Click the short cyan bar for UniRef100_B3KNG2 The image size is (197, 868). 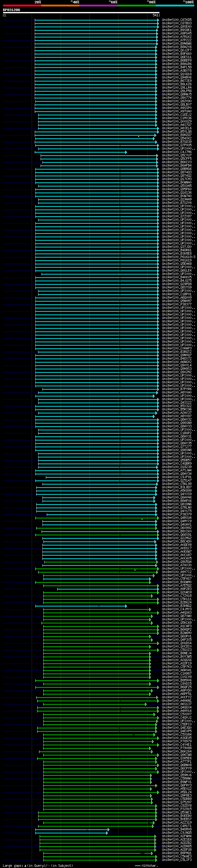(x=81, y=606)
